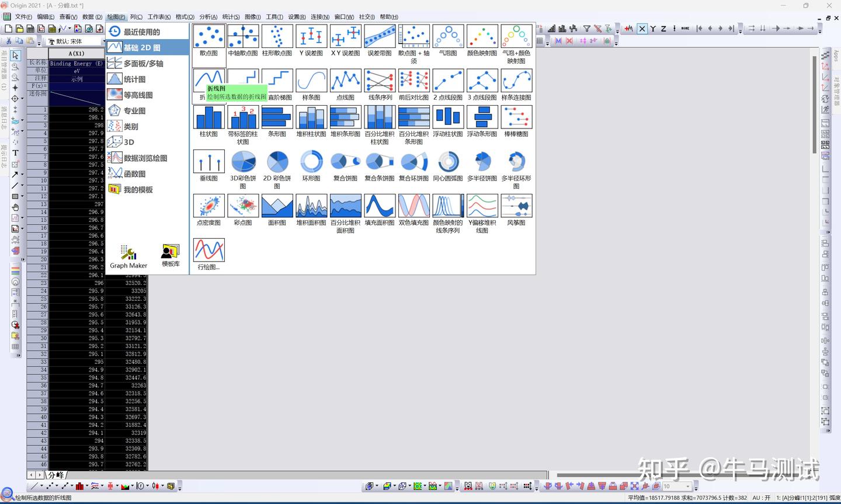Open the 默认: 宋体 font dropdown

(x=74, y=41)
